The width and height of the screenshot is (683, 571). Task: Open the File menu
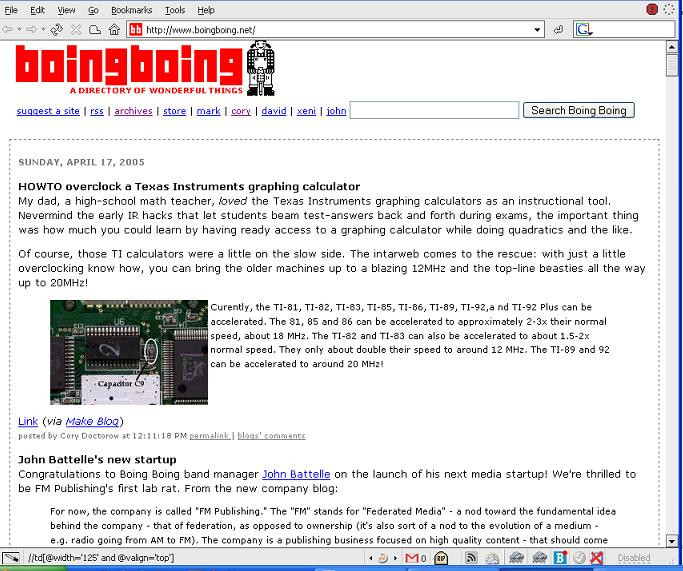pyautogui.click(x=11, y=10)
